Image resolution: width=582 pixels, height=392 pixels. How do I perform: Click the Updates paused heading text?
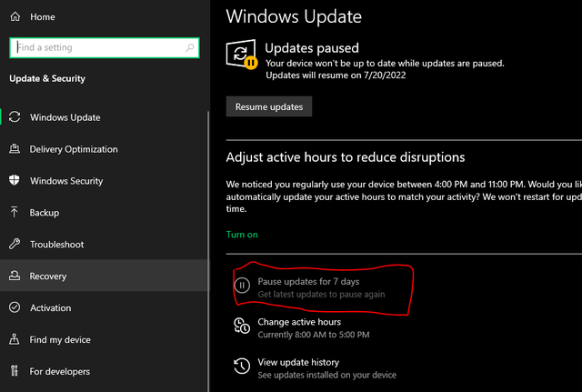(312, 48)
